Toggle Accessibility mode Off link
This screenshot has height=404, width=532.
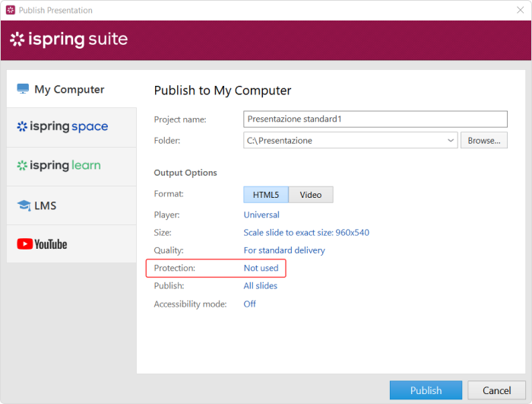(x=250, y=304)
